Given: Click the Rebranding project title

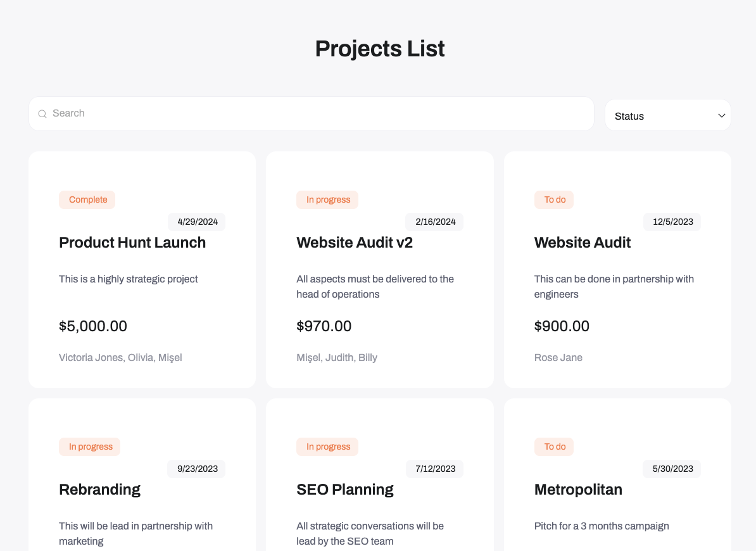Looking at the screenshot, I should (99, 490).
